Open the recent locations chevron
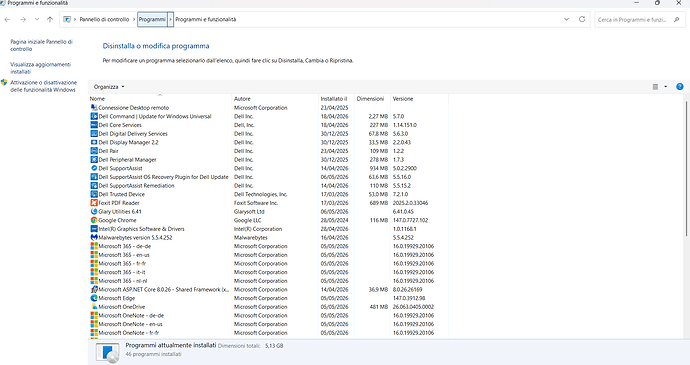The width and height of the screenshot is (690, 365). pos(37,19)
